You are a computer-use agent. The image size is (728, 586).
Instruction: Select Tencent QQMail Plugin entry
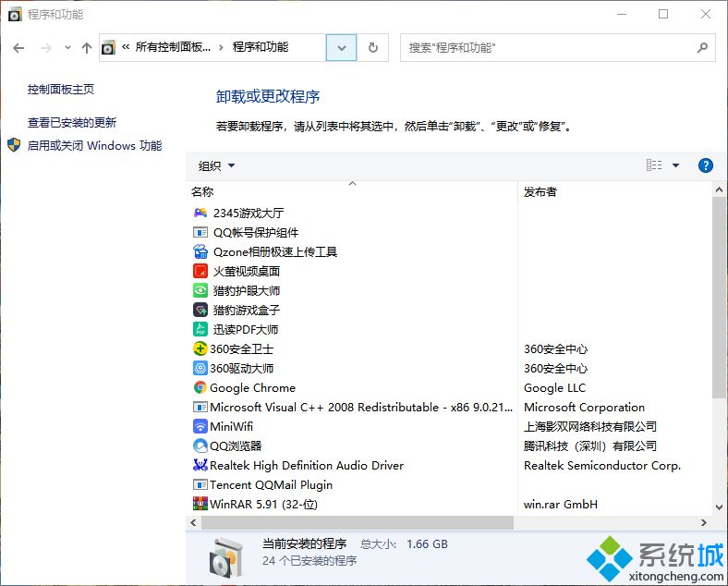point(271,484)
